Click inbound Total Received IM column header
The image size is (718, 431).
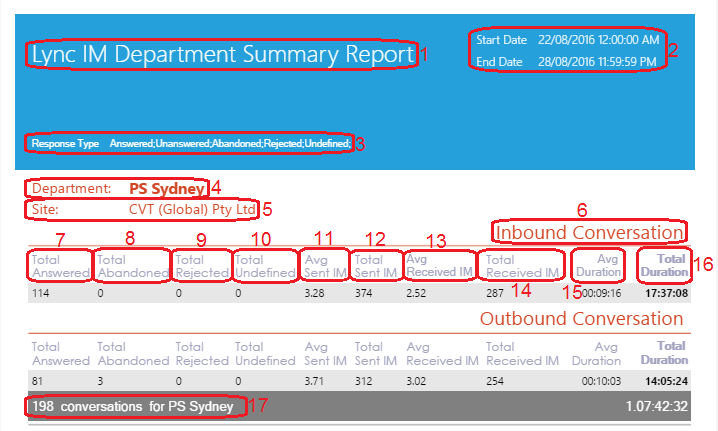pyautogui.click(x=522, y=266)
